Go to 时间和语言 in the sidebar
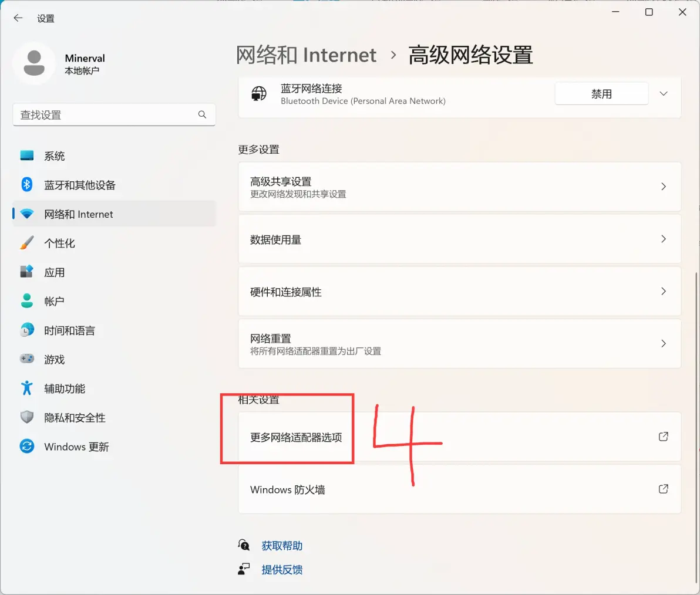 click(x=69, y=330)
